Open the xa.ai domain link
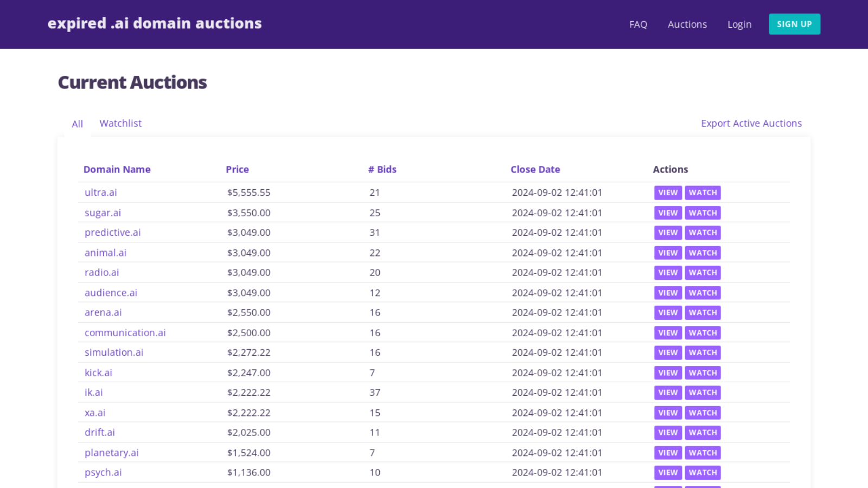This screenshot has width=868, height=488. (95, 413)
